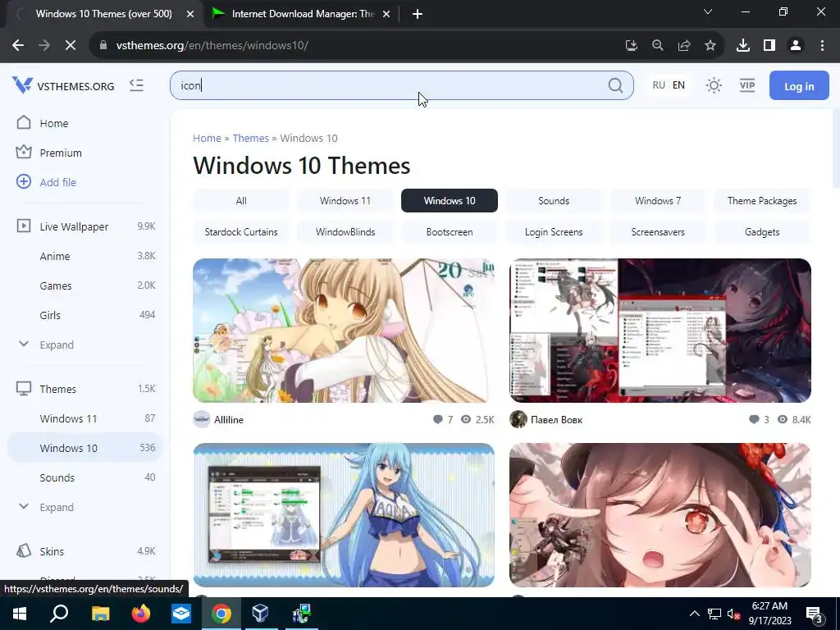Open the Live Wallpaper category
The width and height of the screenshot is (840, 630).
point(74,226)
